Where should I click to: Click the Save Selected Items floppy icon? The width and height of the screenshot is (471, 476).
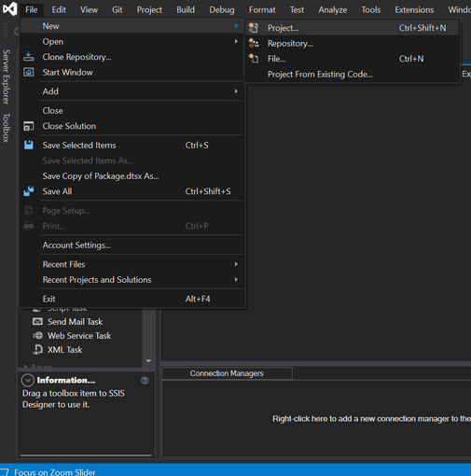click(29, 145)
